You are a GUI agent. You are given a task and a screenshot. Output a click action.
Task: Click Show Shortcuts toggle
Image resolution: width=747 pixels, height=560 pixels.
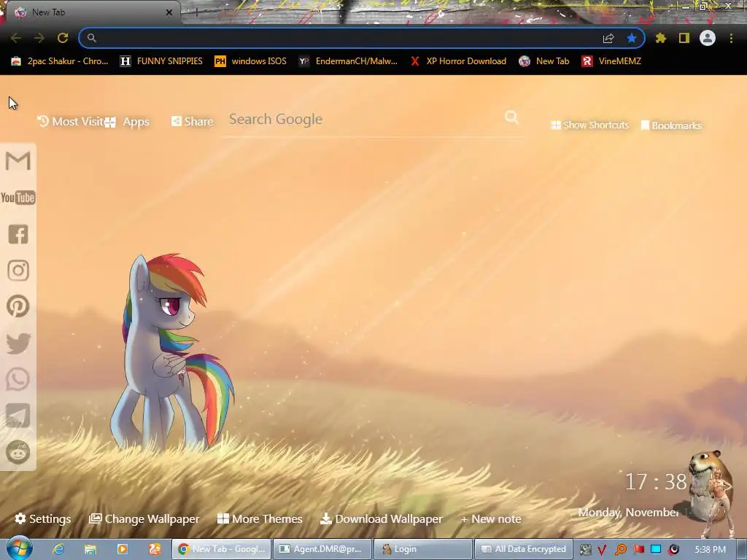589,125
